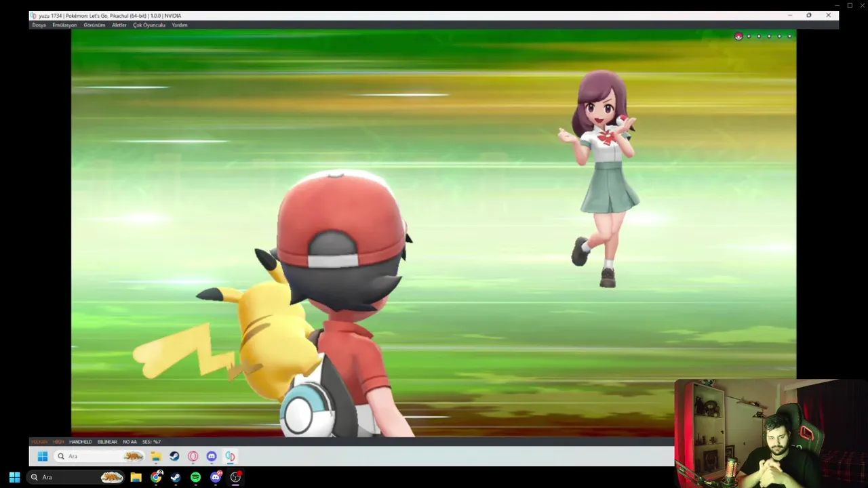Click the Windows Start icon in the light taskbar
Screen dimensions: 868x488
[x=43, y=456]
